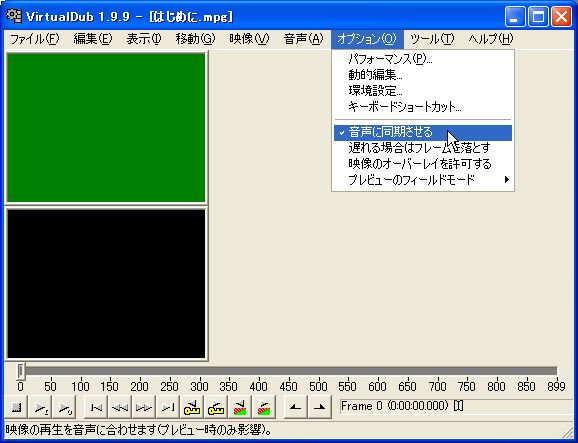Click timeline track near frame 450
Image resolution: width=578 pixels, height=443 pixels.
pos(289,371)
